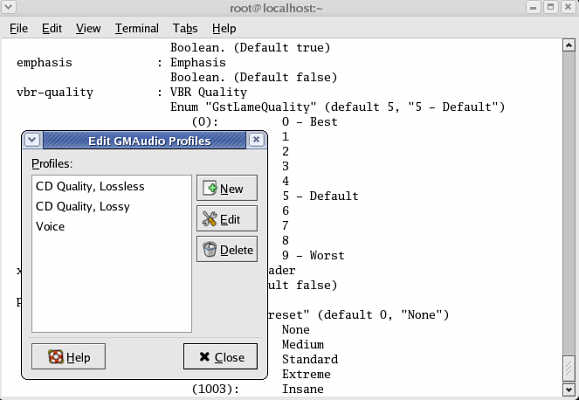Click the 'Profiles:' label
579x400 pixels.
(x=52, y=164)
